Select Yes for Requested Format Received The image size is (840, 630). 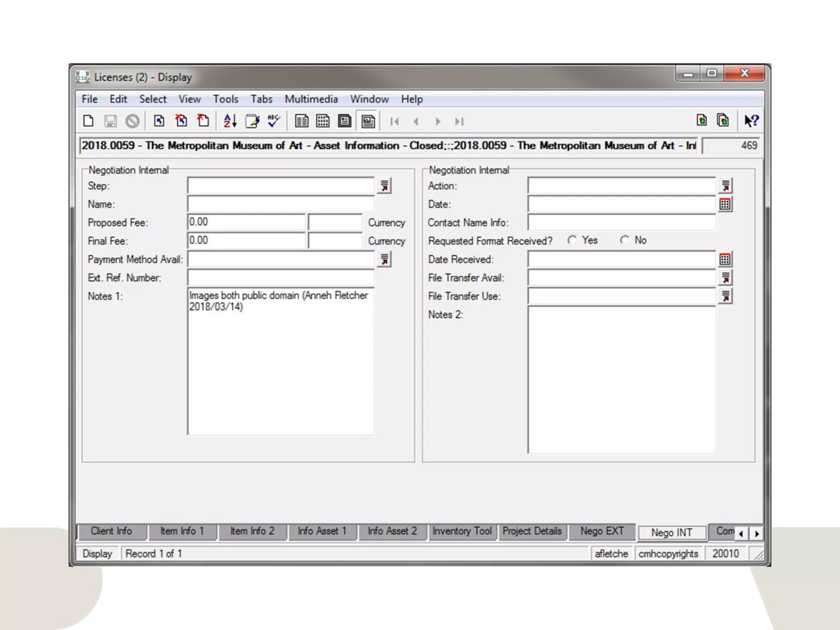572,240
